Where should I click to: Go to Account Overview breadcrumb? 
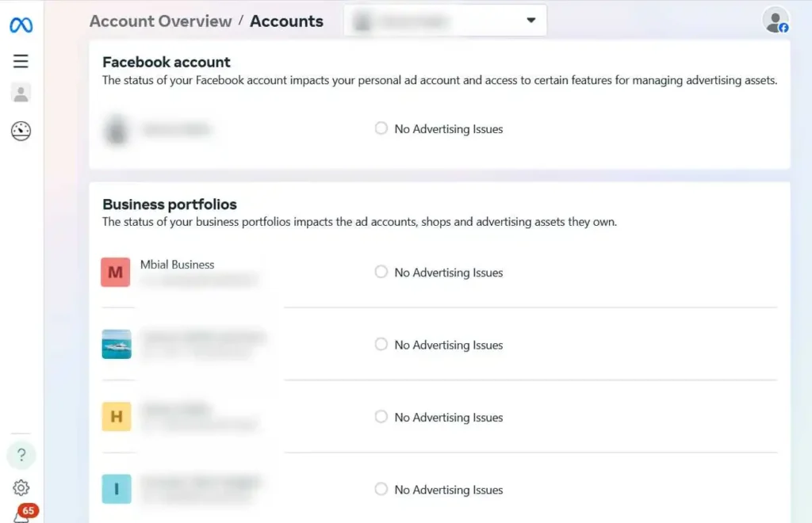pos(160,21)
